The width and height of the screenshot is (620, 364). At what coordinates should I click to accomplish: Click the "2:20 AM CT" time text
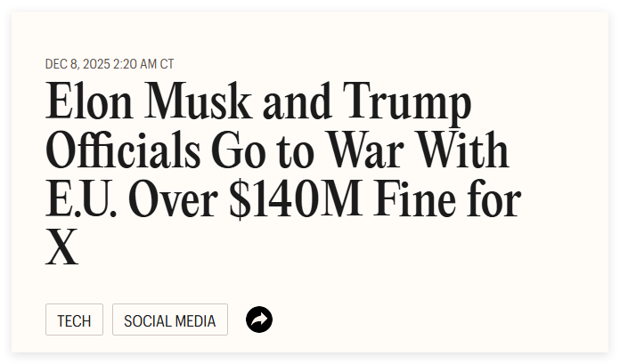coord(144,65)
